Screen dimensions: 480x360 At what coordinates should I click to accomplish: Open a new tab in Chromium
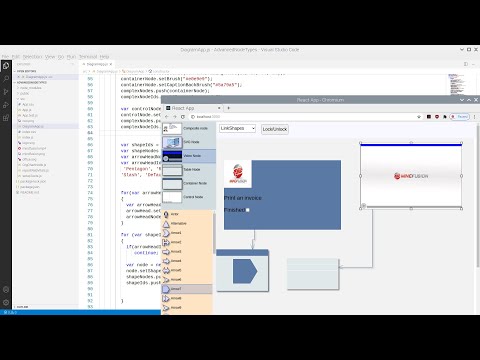pyautogui.click(x=228, y=108)
